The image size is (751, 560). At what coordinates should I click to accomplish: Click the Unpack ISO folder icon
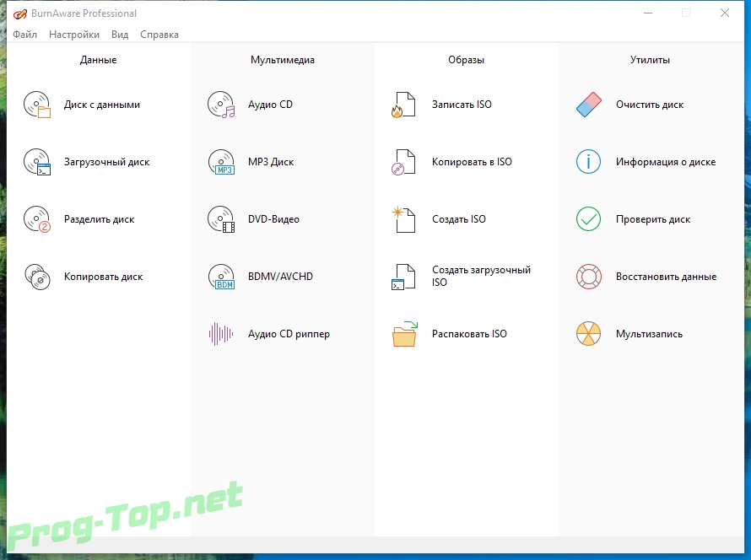tap(404, 334)
